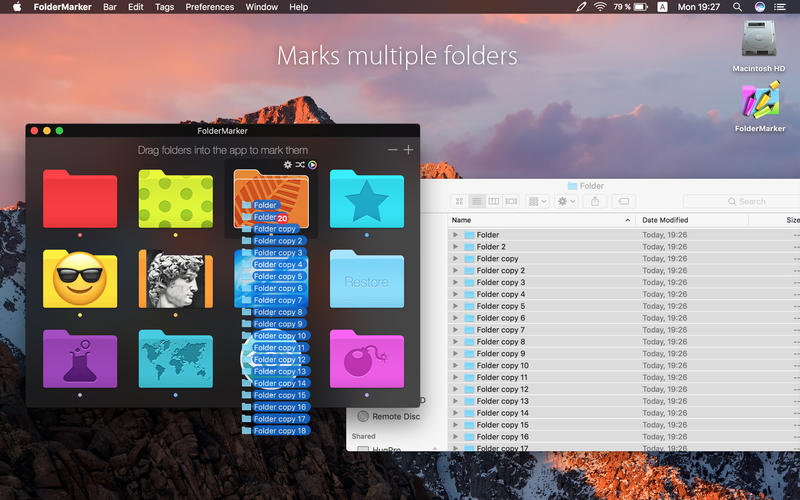Viewport: 800px width, 500px height.
Task: Open the Window menu
Action: click(x=262, y=7)
